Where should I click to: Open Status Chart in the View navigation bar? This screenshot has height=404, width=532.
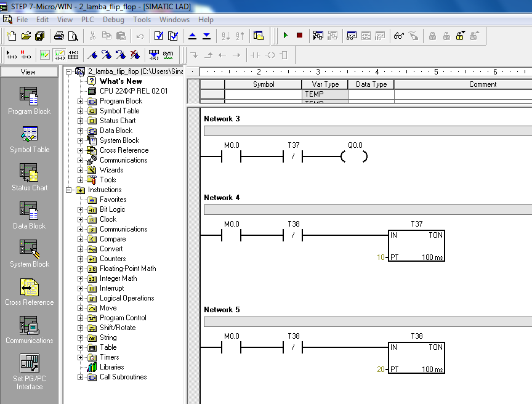click(x=30, y=177)
